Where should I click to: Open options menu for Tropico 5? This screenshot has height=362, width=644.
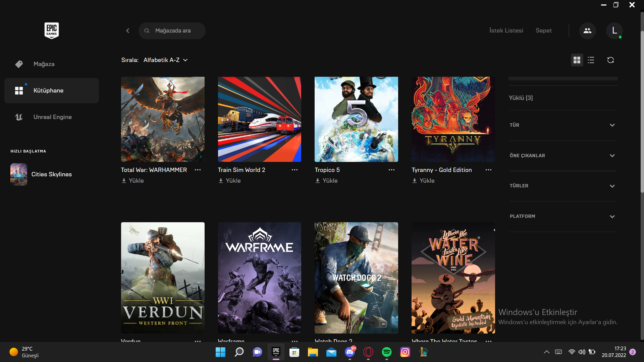pos(391,170)
